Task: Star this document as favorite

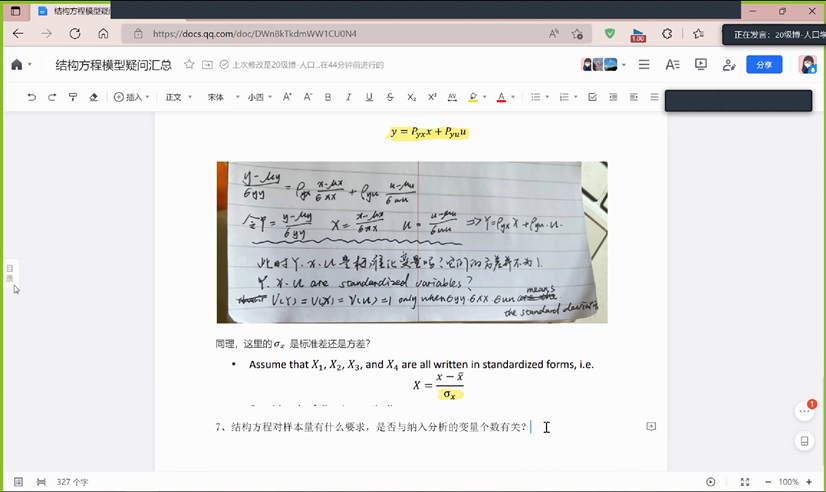Action: click(189, 65)
